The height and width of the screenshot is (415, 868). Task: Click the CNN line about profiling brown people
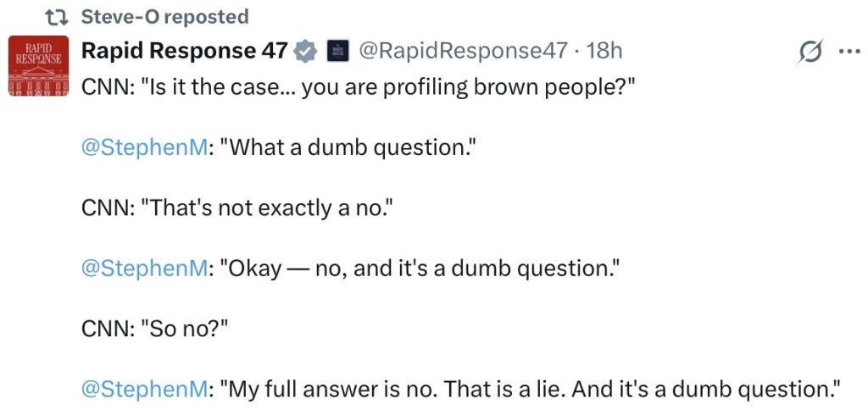(x=359, y=87)
